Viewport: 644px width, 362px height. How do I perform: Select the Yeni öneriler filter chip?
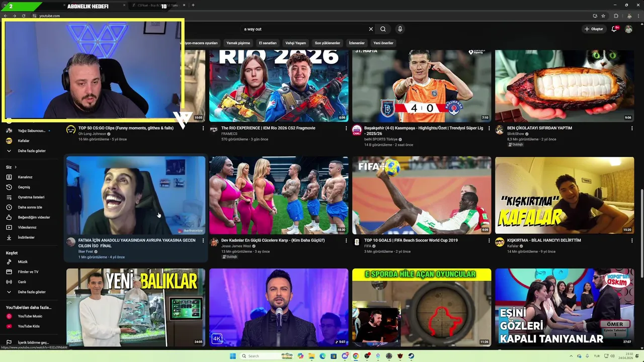click(383, 43)
